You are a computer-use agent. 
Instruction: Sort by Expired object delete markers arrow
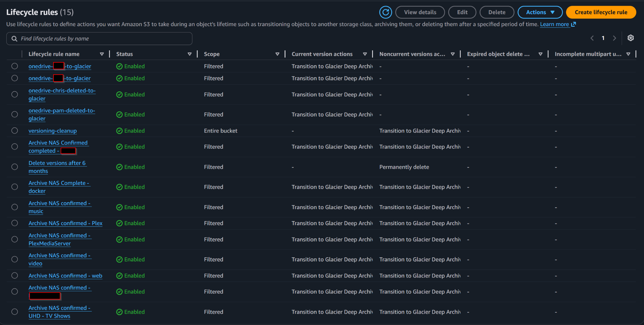tap(541, 54)
